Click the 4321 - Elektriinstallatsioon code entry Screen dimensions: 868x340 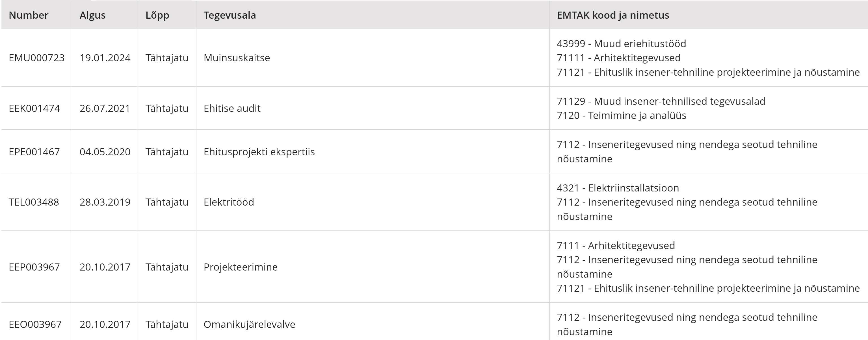click(618, 188)
